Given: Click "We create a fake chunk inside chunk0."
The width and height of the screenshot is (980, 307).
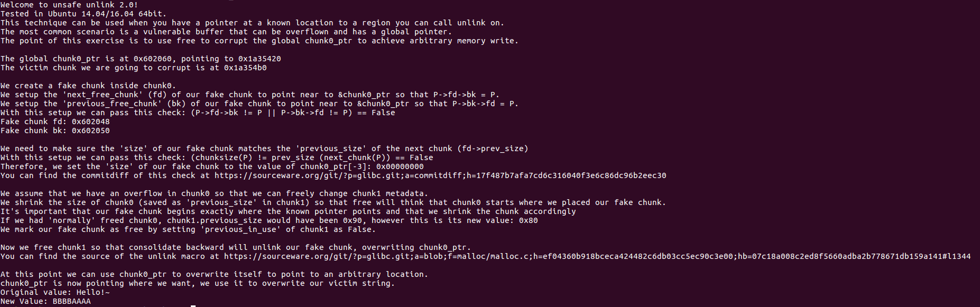Looking at the screenshot, I should tap(88, 86).
